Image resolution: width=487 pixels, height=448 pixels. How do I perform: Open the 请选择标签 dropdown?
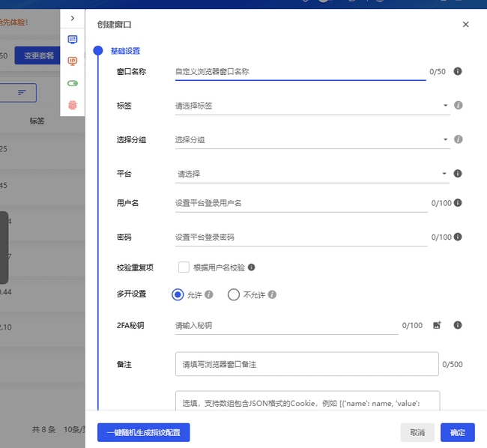point(312,106)
